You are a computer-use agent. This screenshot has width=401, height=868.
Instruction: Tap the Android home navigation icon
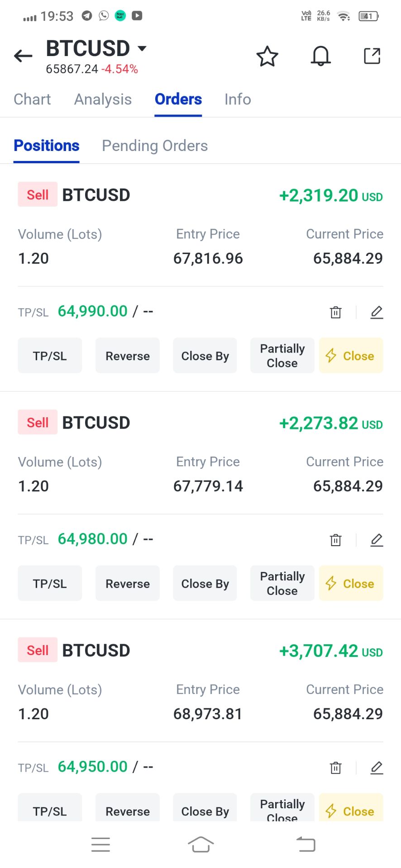tap(200, 844)
